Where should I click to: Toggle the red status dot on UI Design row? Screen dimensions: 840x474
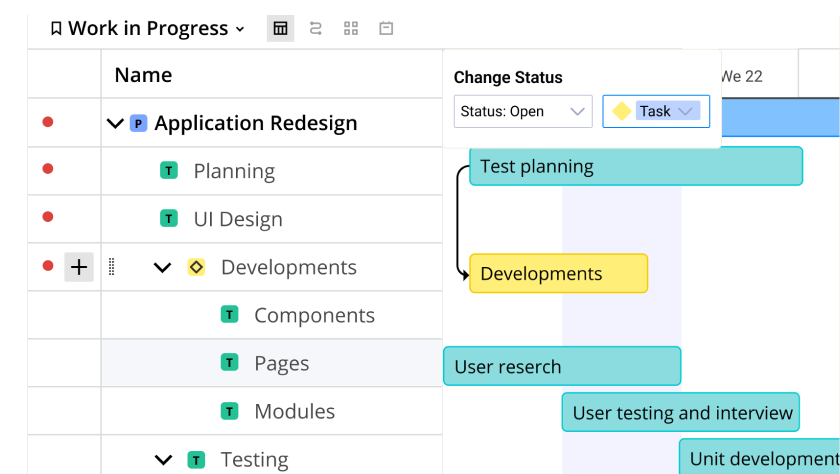tap(47, 218)
